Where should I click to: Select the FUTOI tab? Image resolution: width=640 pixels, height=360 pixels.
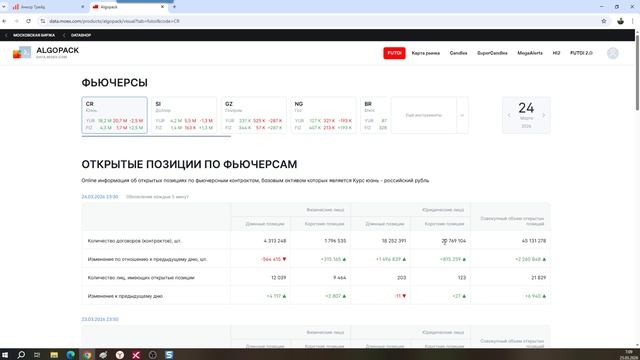(394, 53)
